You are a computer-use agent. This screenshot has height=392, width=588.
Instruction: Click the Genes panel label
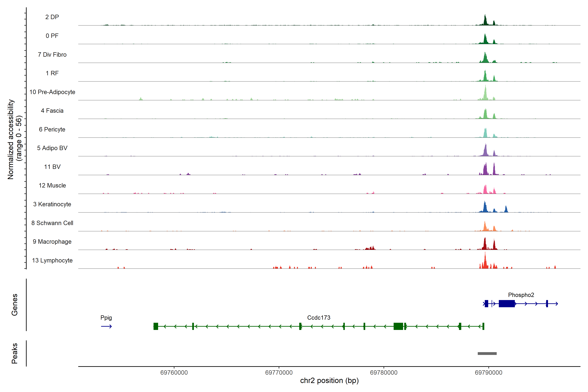[15, 305]
